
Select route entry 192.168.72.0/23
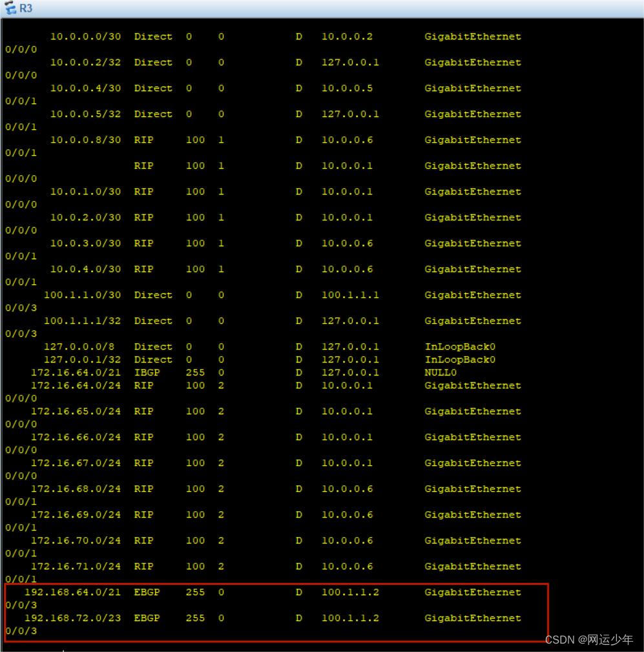73,618
